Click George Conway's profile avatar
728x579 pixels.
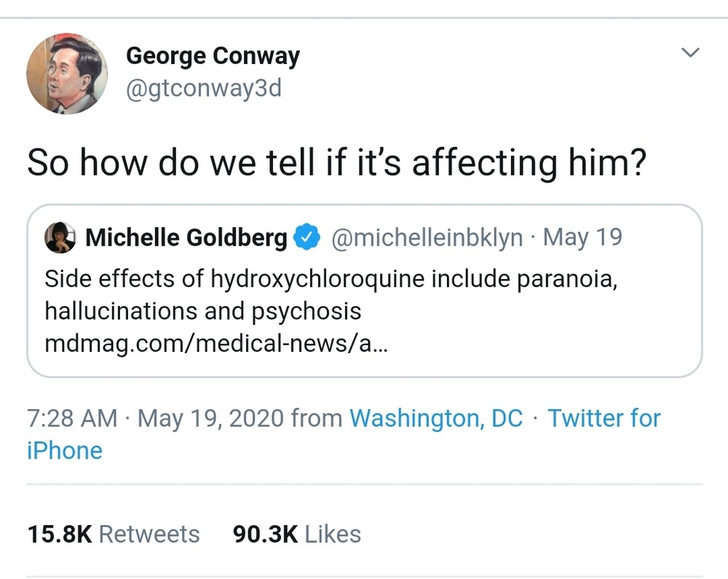coord(66,74)
